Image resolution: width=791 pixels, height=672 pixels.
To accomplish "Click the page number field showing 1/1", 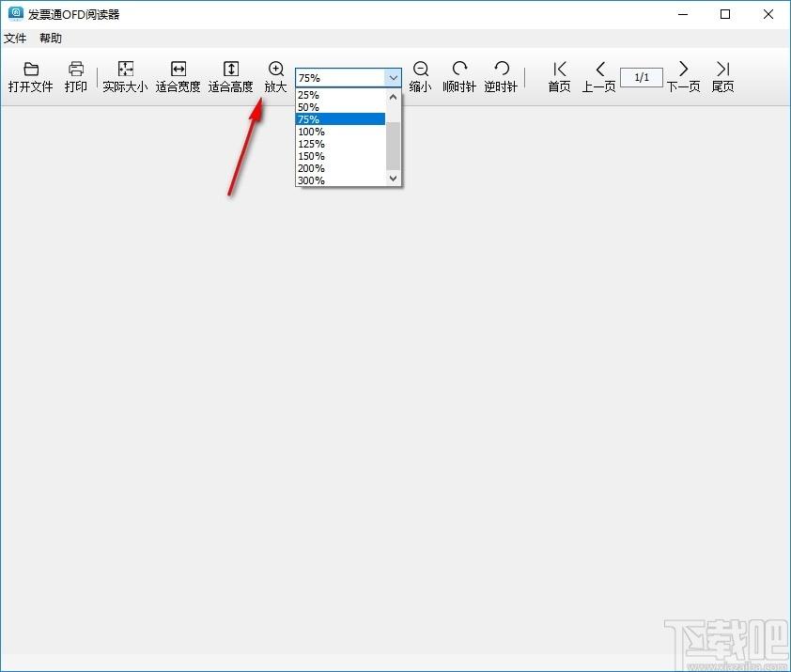I will [x=642, y=78].
